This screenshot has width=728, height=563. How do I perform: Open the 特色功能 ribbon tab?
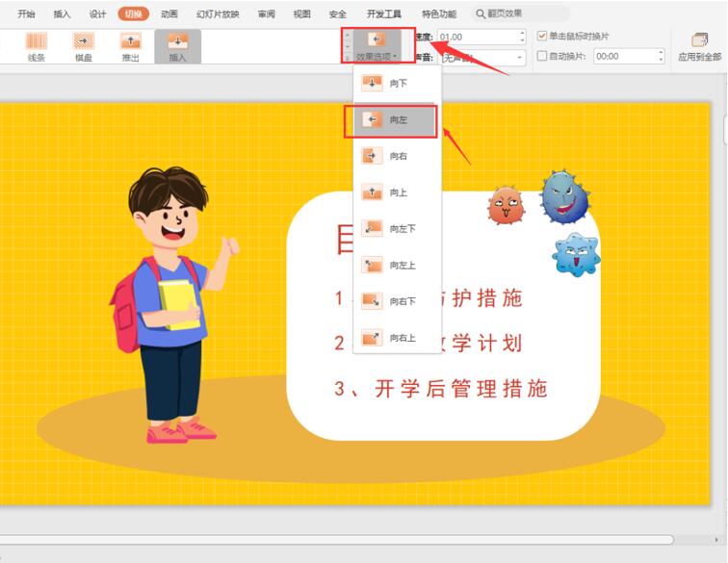(439, 13)
